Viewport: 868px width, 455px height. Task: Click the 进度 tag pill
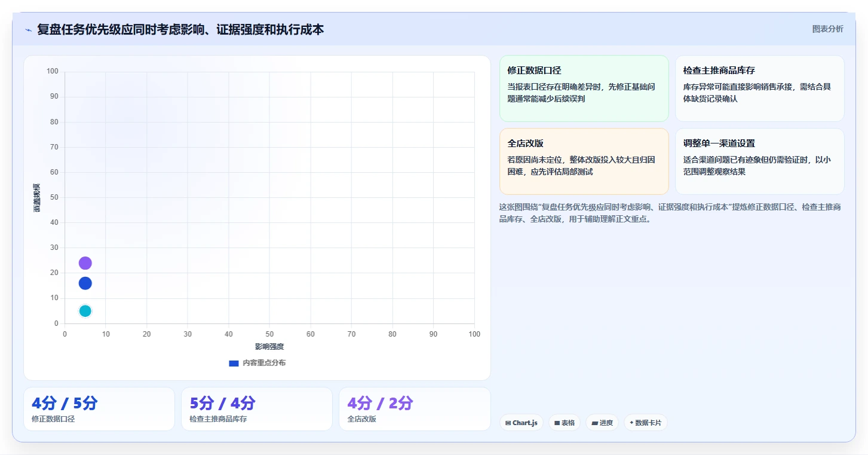pos(602,423)
